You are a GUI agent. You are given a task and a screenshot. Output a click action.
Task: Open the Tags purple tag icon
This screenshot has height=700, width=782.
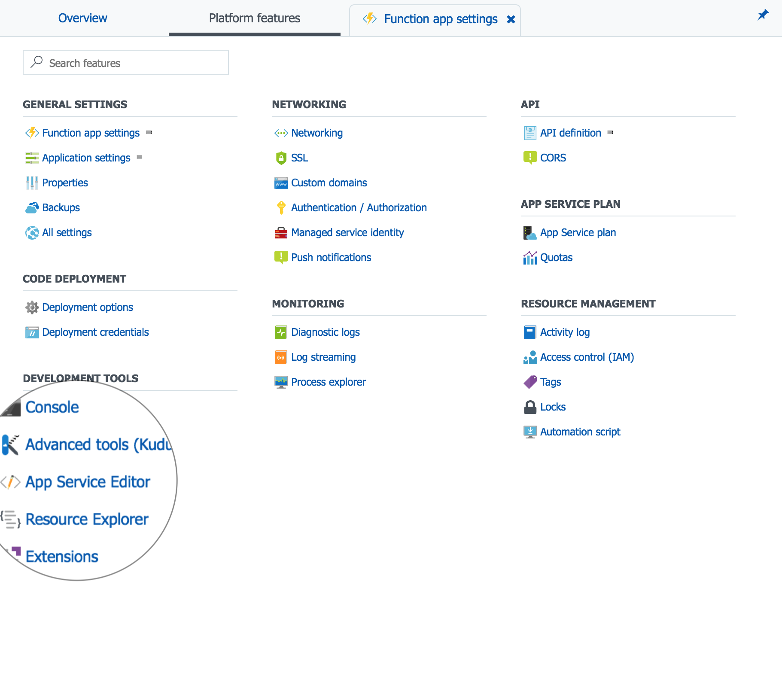tap(530, 382)
